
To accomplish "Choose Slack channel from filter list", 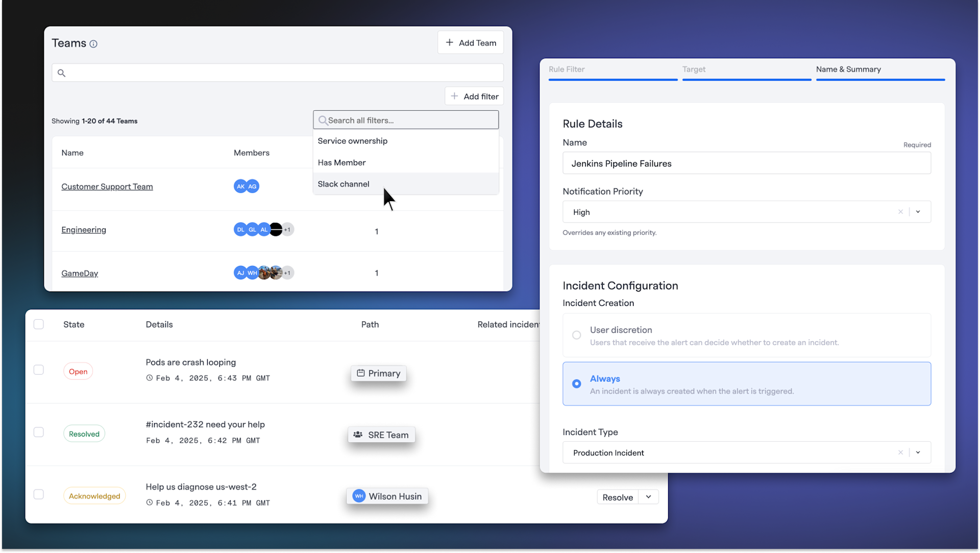I will [344, 184].
